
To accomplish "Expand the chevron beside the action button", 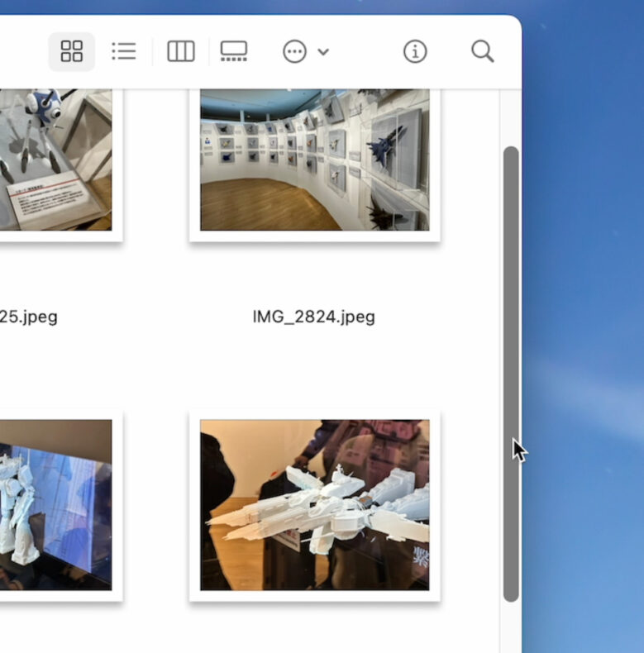I will (x=323, y=52).
